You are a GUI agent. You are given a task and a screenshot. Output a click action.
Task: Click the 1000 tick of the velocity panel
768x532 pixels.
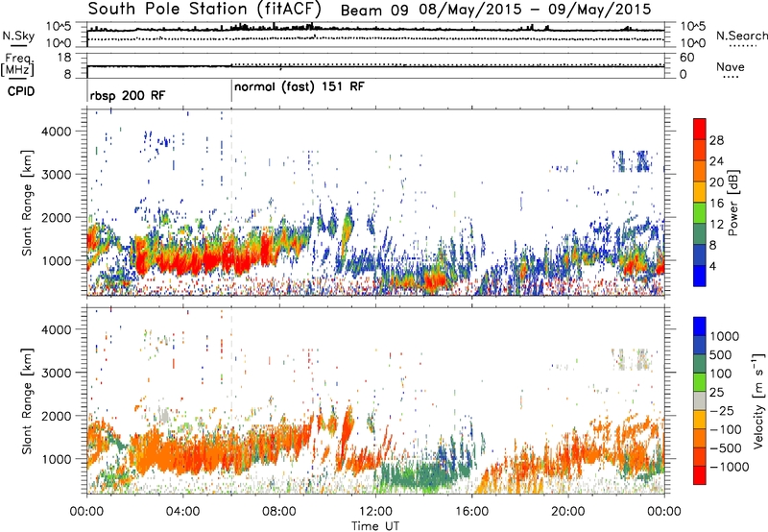[56, 459]
